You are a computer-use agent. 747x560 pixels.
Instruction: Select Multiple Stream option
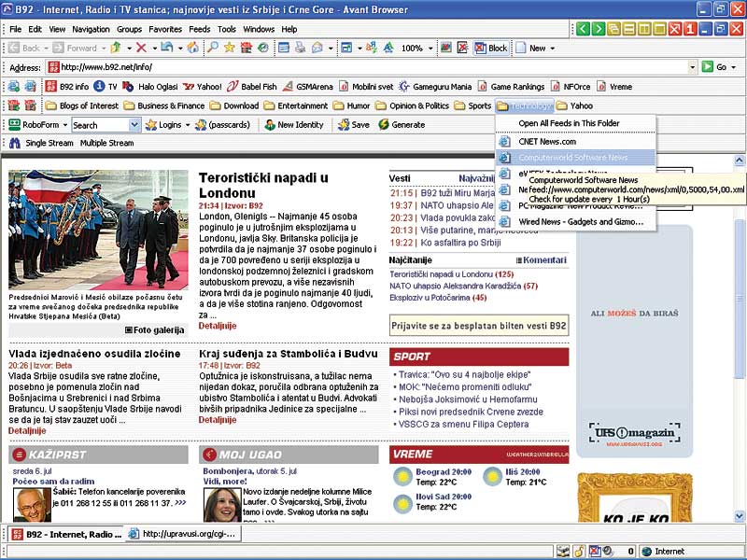coord(106,143)
